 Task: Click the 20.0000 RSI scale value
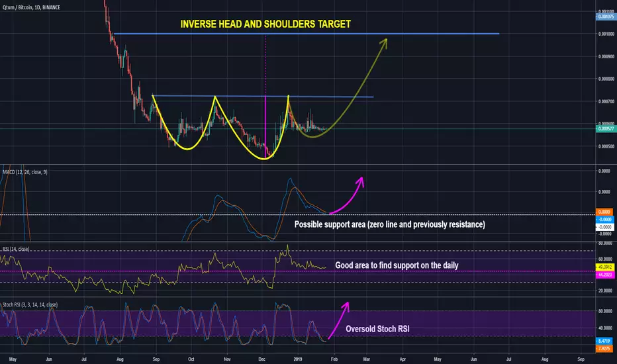[x=605, y=291]
